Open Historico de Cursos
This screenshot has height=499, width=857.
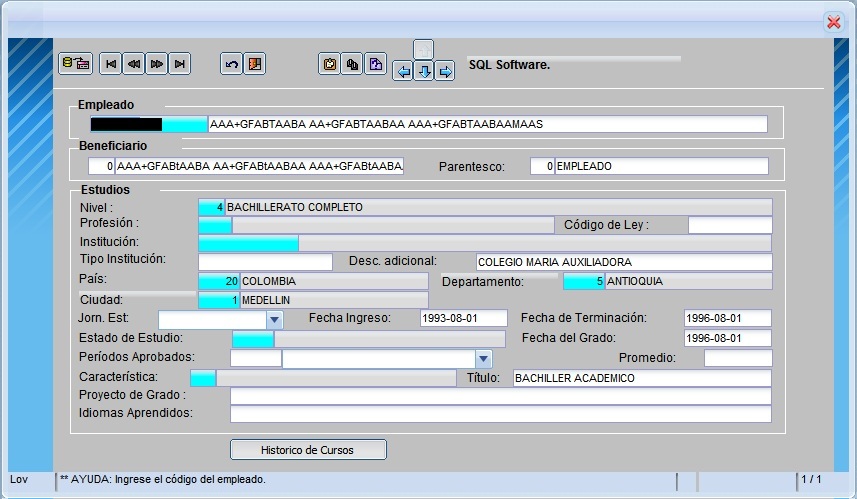tap(308, 450)
